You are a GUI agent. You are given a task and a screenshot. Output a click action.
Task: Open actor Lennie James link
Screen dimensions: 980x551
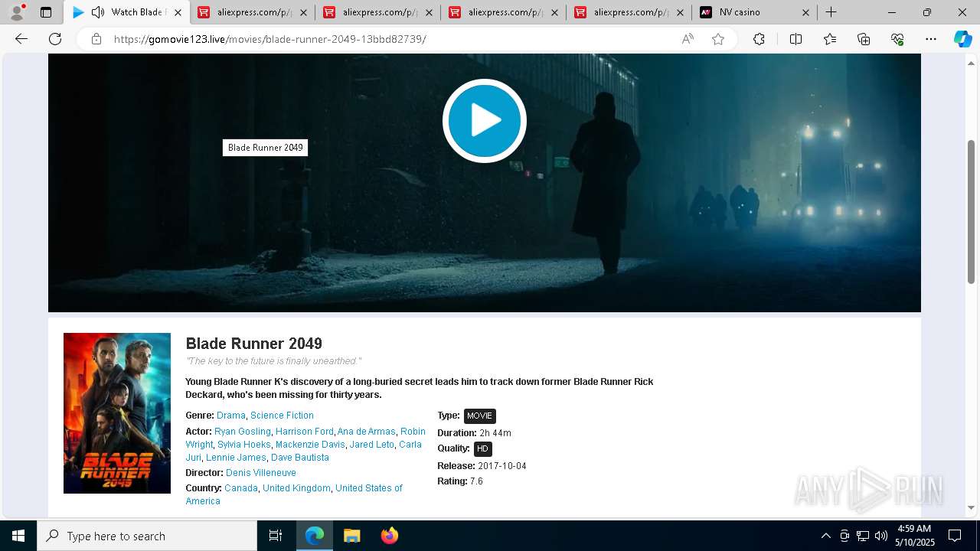coord(236,458)
